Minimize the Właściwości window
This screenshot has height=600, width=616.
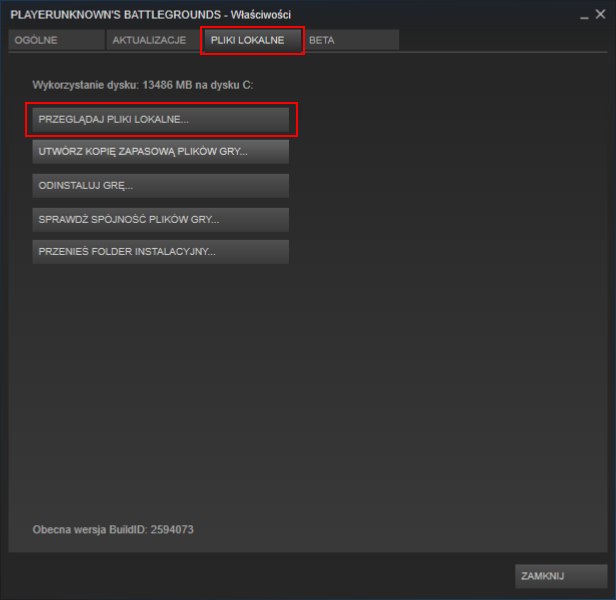(584, 16)
